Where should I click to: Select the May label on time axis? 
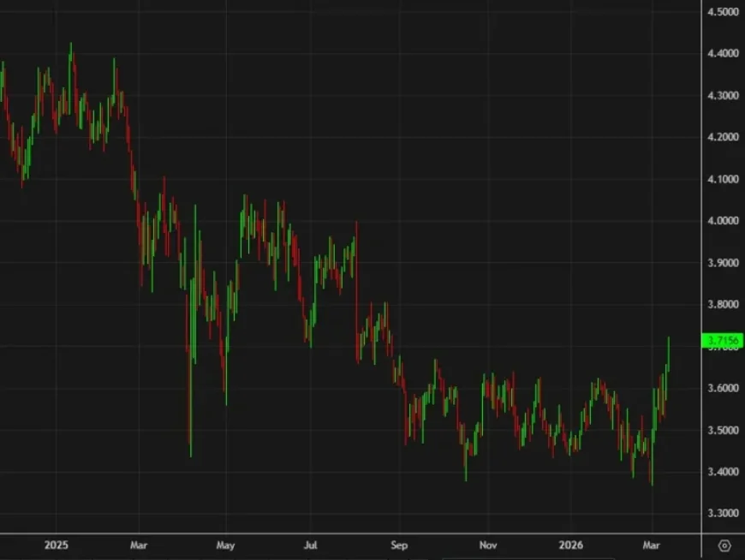(224, 544)
